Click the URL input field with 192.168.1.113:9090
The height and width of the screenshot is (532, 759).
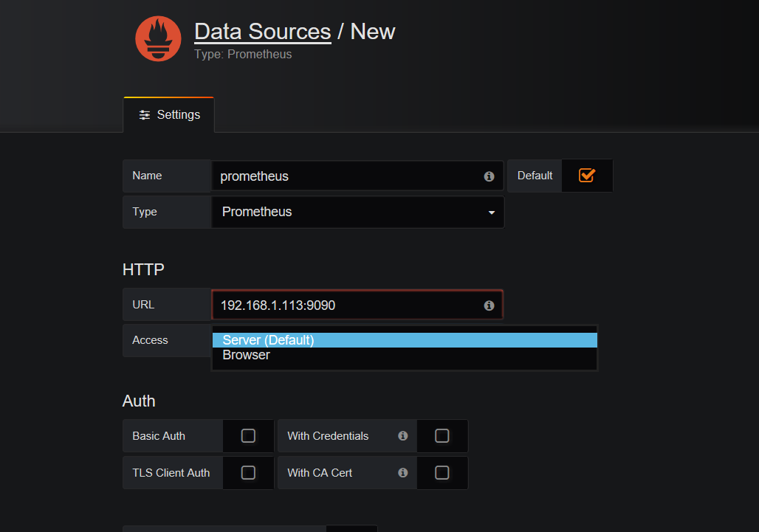[357, 305]
